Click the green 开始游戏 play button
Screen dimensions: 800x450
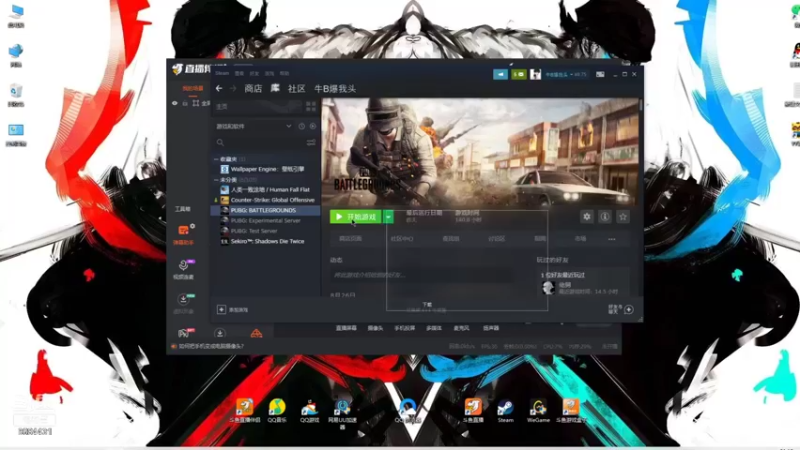356,217
